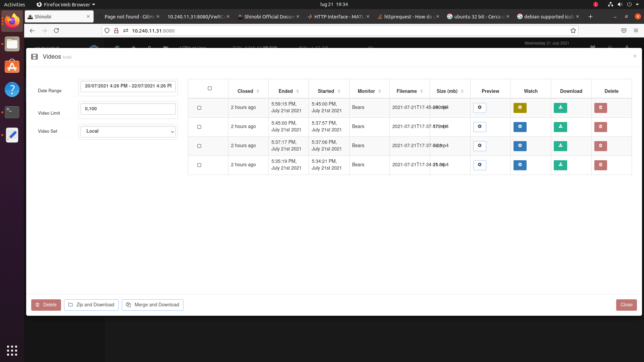Expand Filename column sort options
Viewport: 644px width, 362px height.
[422, 91]
